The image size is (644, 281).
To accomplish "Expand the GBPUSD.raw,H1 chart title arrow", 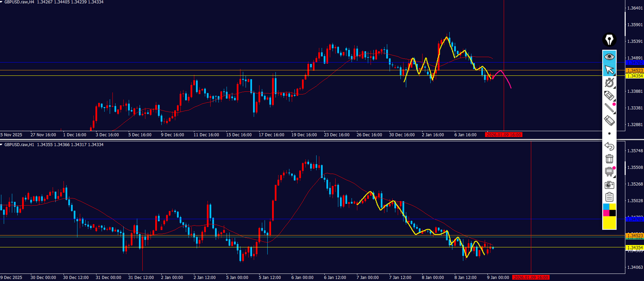I will point(2,145).
